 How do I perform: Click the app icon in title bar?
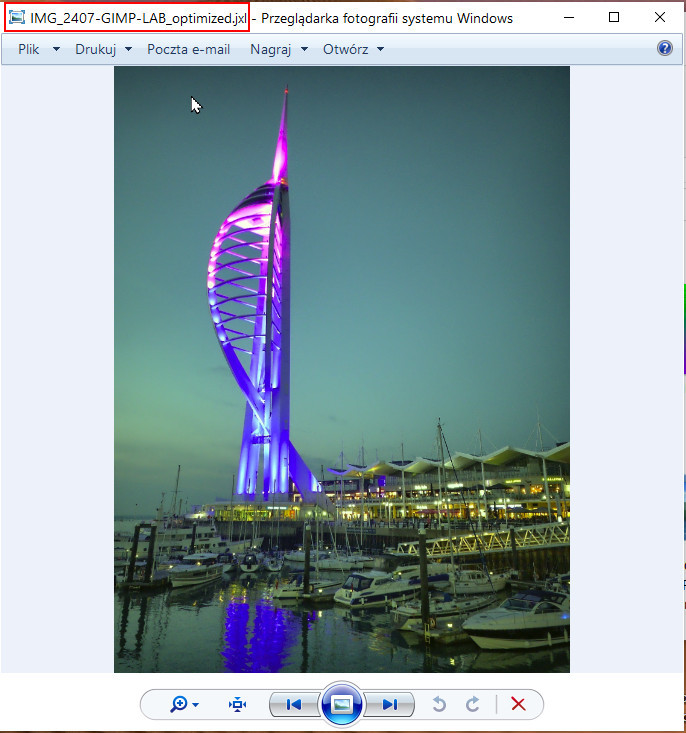(16, 18)
